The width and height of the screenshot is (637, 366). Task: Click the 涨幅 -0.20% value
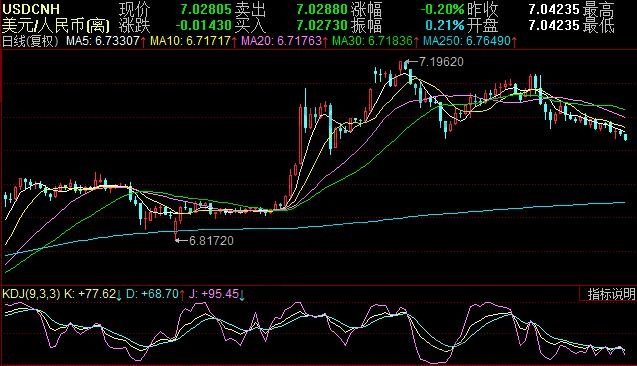tap(442, 9)
